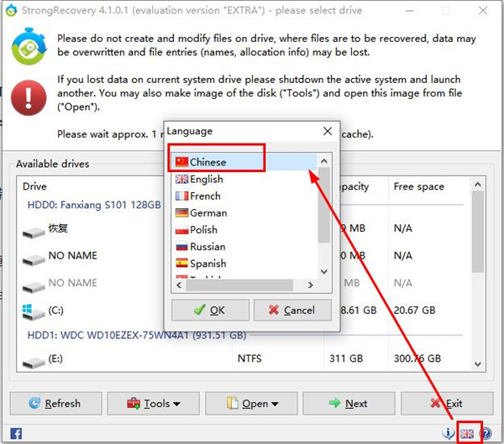
Task: Click language list horizontal scroll right arrow
Action: click(x=310, y=285)
